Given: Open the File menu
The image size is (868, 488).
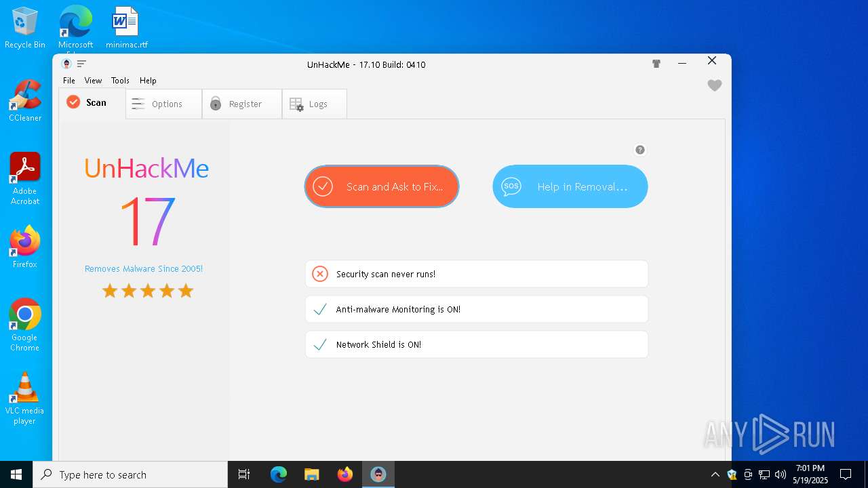Looking at the screenshot, I should point(69,80).
